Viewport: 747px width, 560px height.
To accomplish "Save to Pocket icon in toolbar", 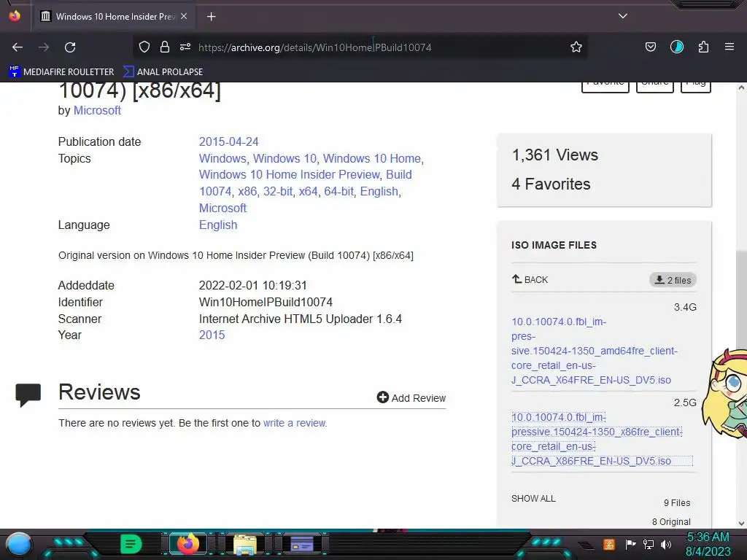I will 651,47.
